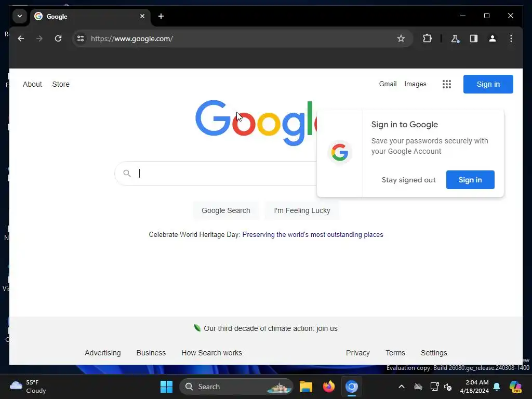Open the tab search dropdown arrow
Screen dimensions: 532x399
(20, 16)
